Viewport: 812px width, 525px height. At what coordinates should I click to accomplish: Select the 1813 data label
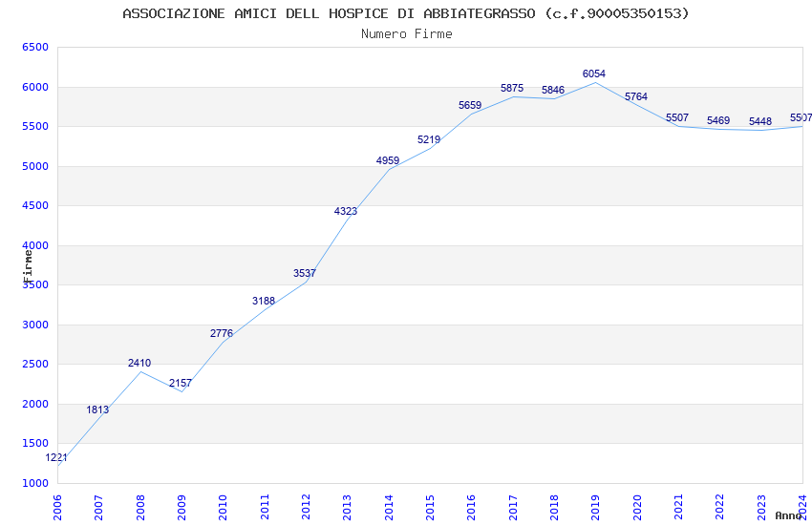coord(97,410)
